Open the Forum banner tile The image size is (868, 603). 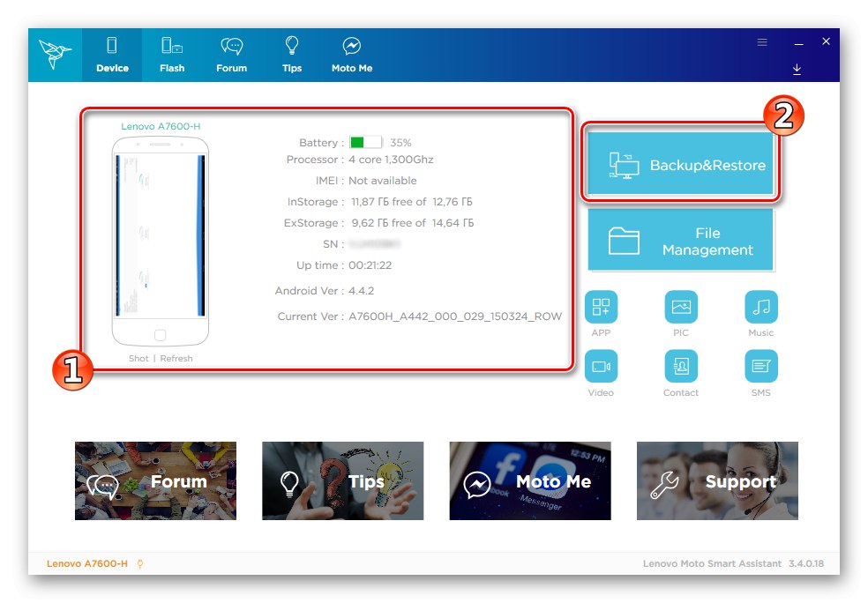pyautogui.click(x=155, y=480)
